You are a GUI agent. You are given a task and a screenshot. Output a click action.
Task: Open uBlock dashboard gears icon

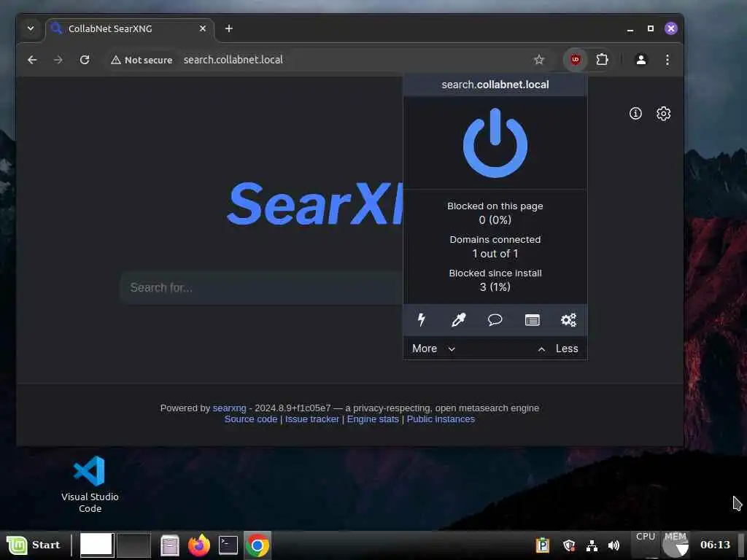(569, 319)
